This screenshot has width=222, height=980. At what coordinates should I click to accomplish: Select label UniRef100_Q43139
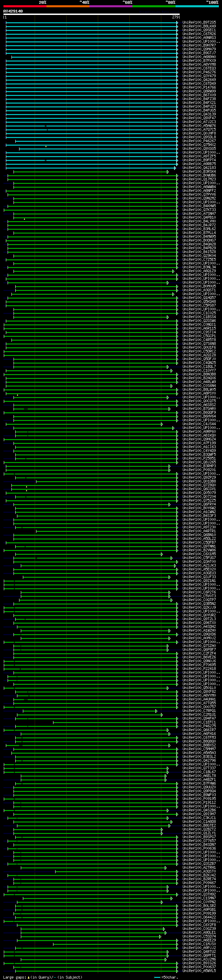click(x=199, y=114)
